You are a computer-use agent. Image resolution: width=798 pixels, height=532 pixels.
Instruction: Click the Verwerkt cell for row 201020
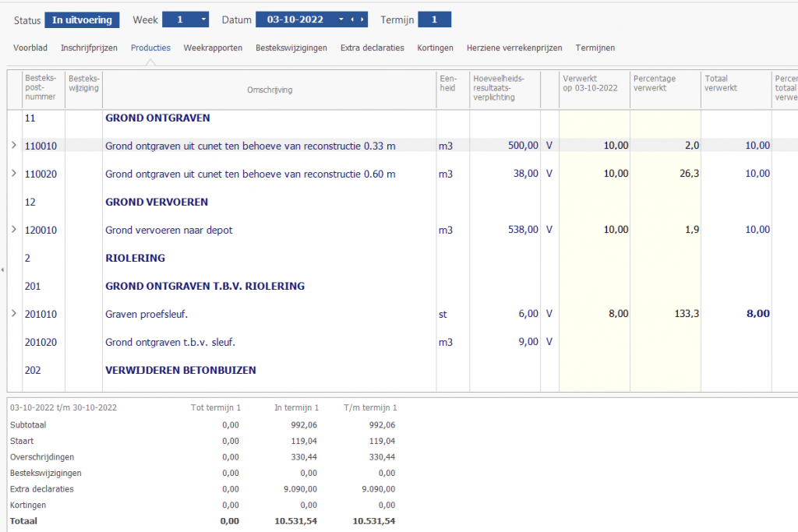[595, 342]
